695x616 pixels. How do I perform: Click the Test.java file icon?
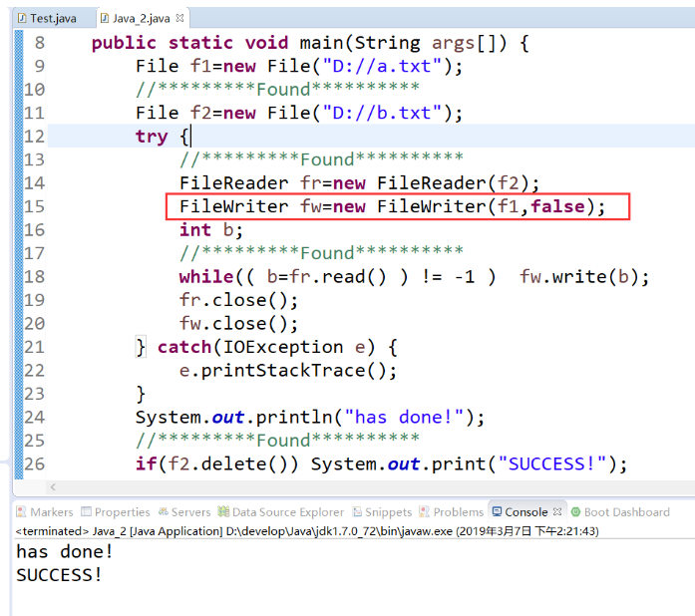coord(22,18)
